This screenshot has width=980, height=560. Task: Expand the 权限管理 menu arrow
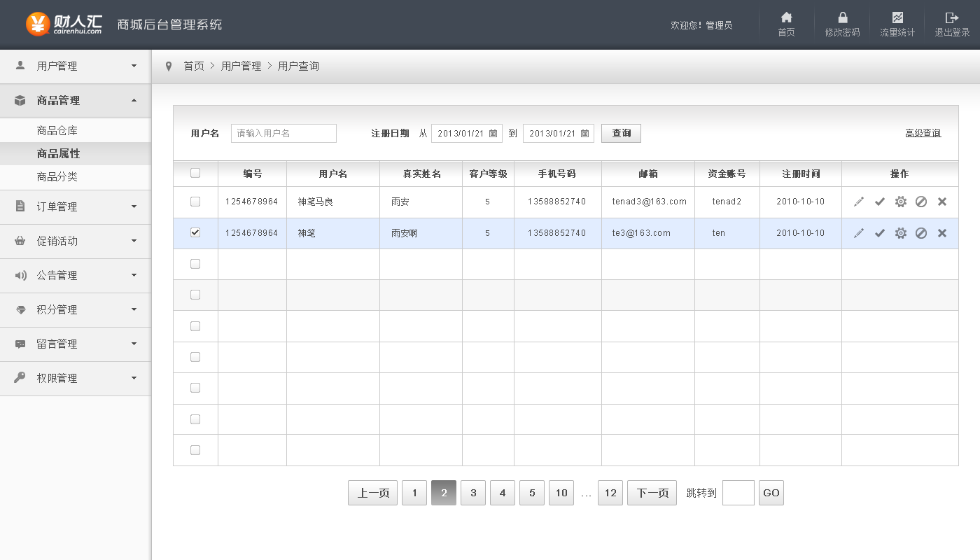134,378
